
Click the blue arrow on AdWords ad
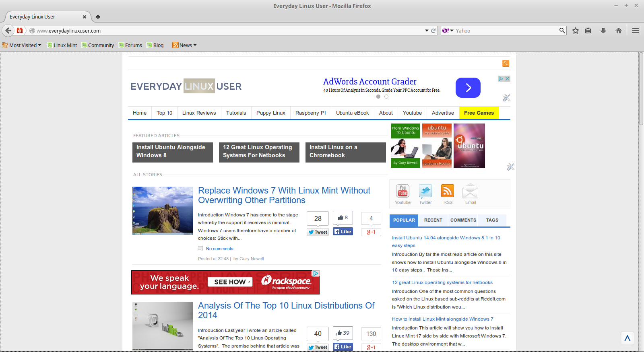coord(468,88)
